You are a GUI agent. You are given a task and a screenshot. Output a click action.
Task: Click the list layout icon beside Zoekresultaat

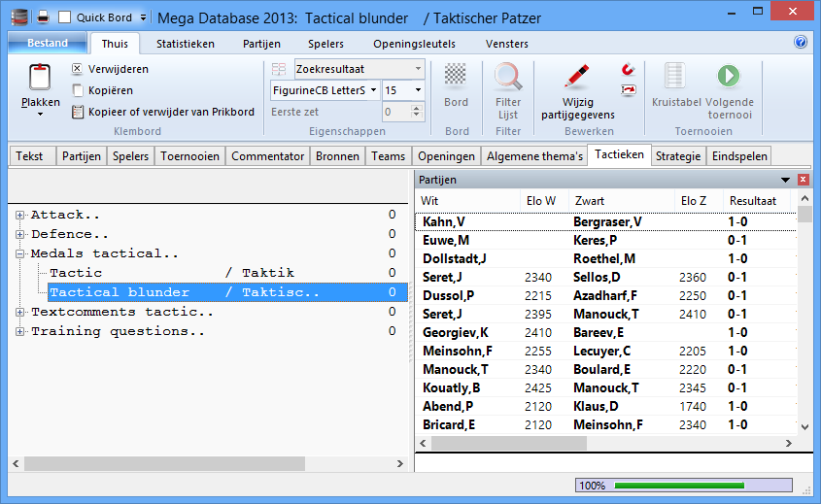tap(279, 69)
